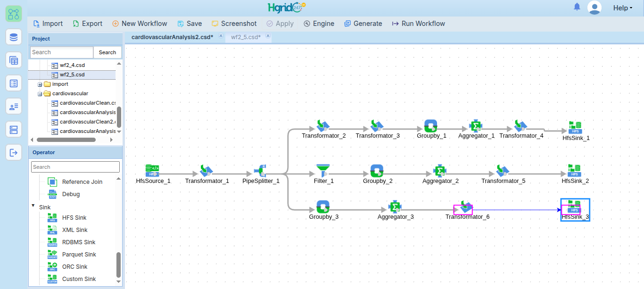Select the HfsSink_1 node
This screenshot has height=289, width=644.
[575, 127]
